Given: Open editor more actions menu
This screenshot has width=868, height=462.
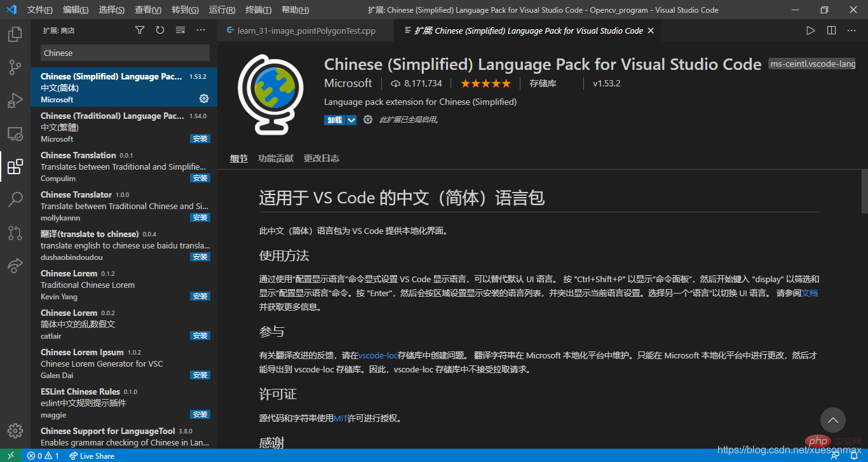Looking at the screenshot, I should click(851, 30).
